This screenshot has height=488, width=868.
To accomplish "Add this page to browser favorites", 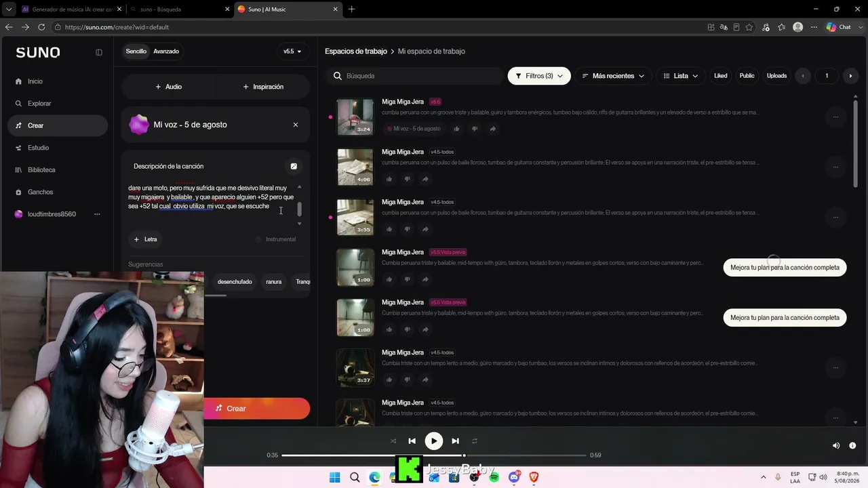I will (749, 27).
